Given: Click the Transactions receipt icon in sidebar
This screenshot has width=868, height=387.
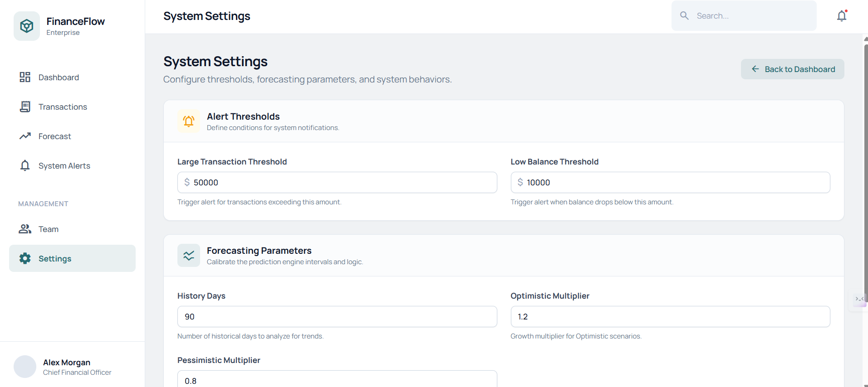Looking at the screenshot, I should (x=25, y=106).
